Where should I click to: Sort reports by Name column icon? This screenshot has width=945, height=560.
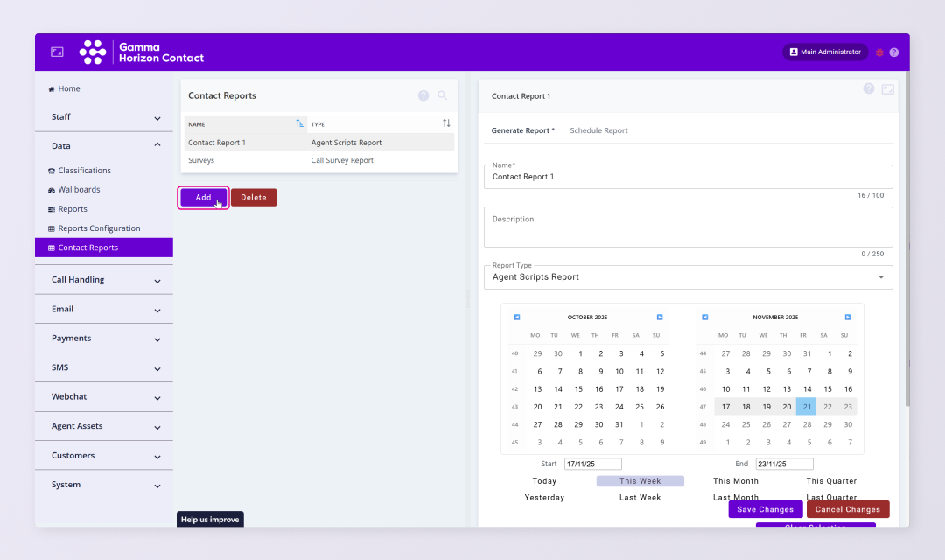pos(300,124)
